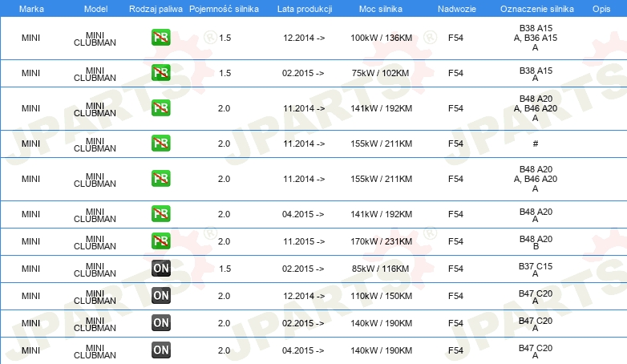Click the Model column header

click(95, 9)
